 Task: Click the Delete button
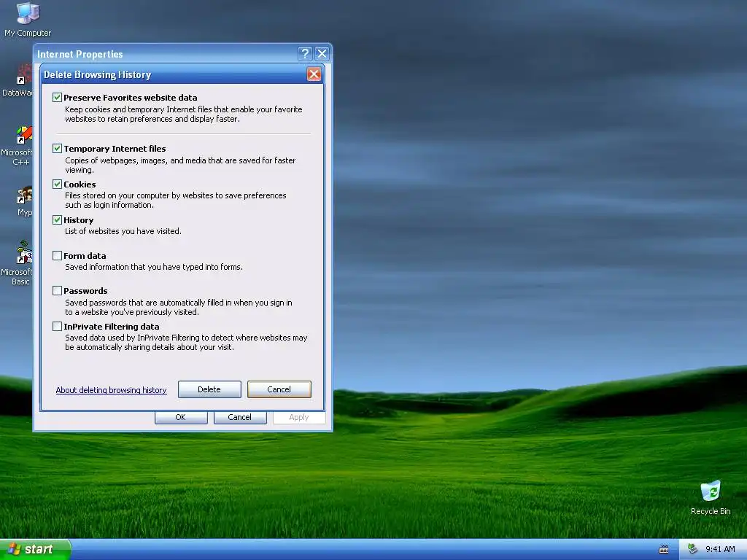[209, 389]
